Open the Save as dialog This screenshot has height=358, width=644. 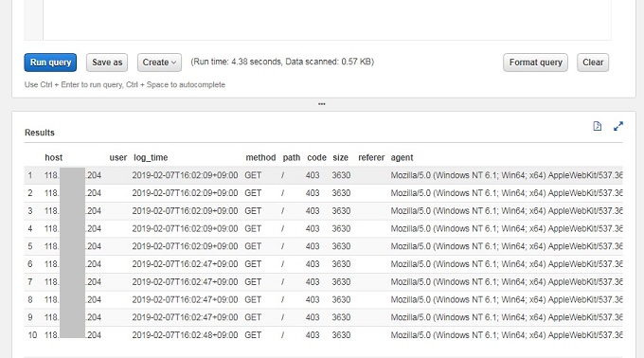[107, 63]
